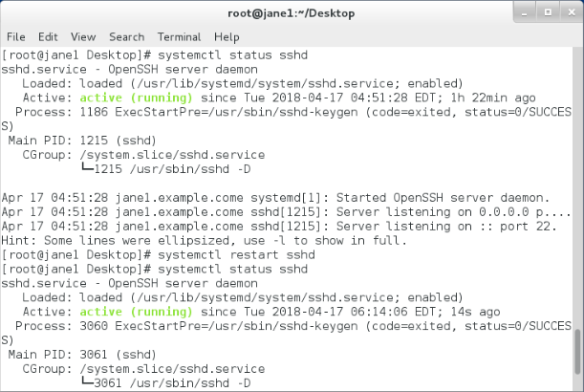Open the View menu
Viewport: 584px width, 392px height.
pos(83,37)
